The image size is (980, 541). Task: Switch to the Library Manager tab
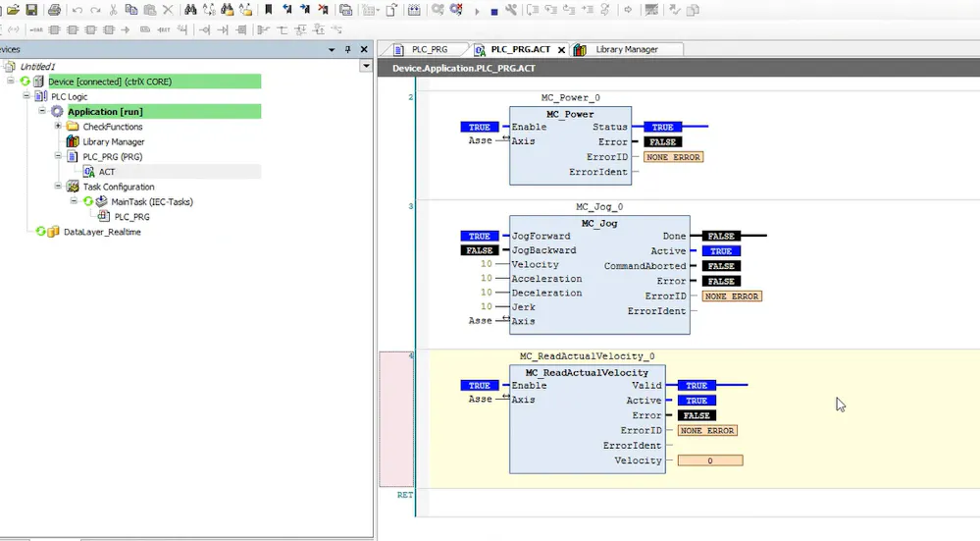click(626, 50)
